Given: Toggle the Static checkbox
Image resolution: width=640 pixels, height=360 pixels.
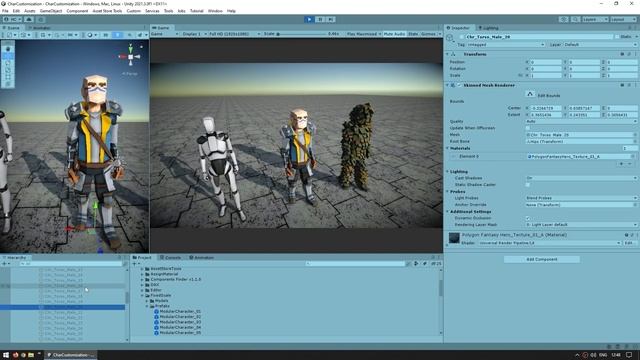Looking at the screenshot, I should [617, 37].
